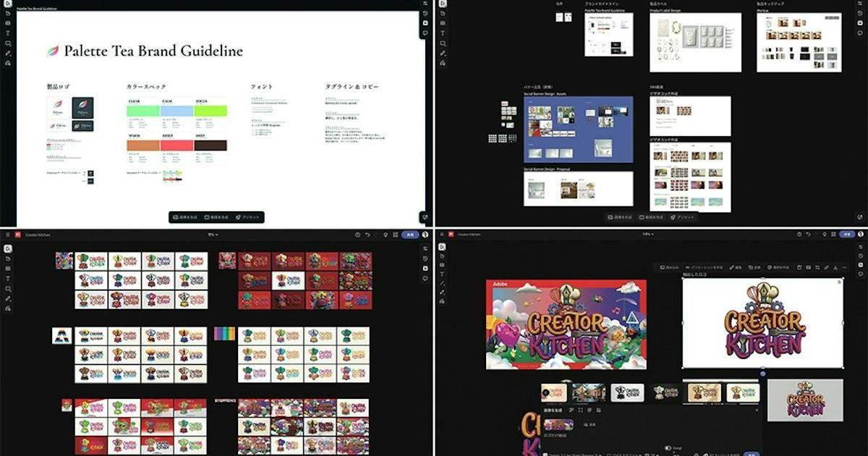868x456 pixels.
Task: Open the comments icon in Palette Tea guideline board
Action: 425,33
